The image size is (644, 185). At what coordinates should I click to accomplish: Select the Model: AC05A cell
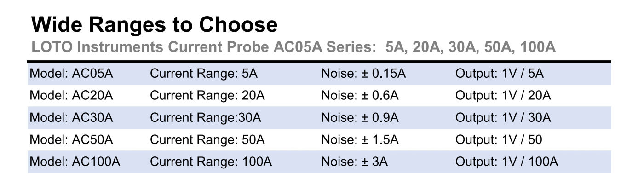click(71, 74)
